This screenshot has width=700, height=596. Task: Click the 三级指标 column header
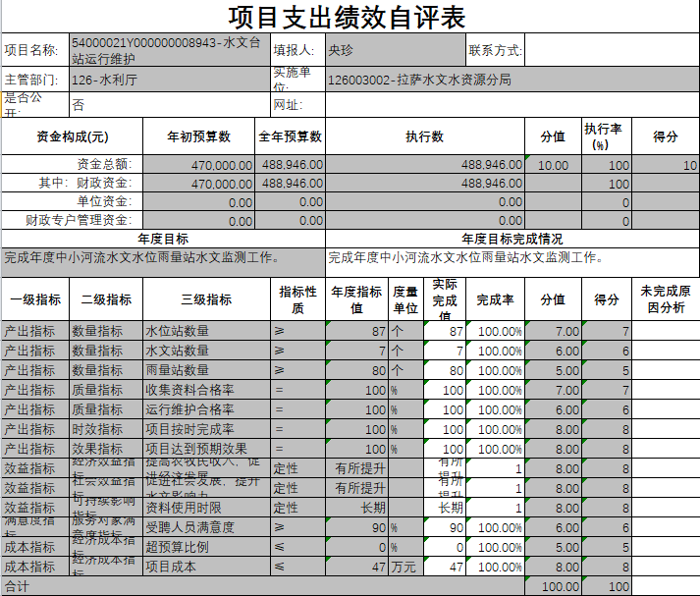(x=207, y=299)
